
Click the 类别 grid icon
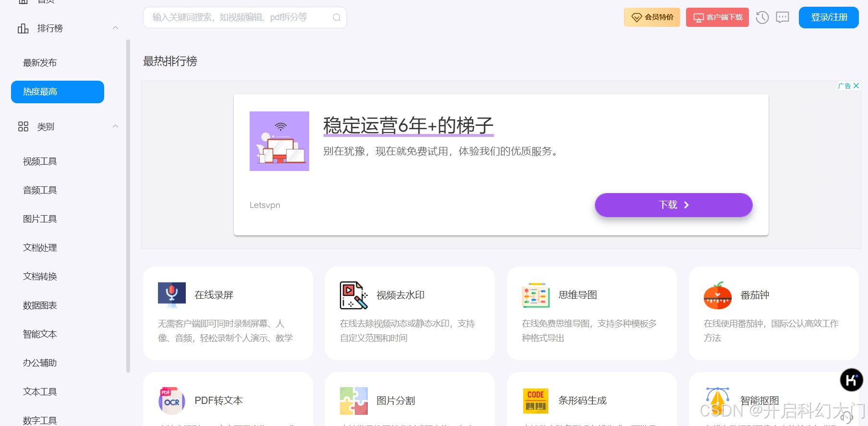[x=23, y=126]
